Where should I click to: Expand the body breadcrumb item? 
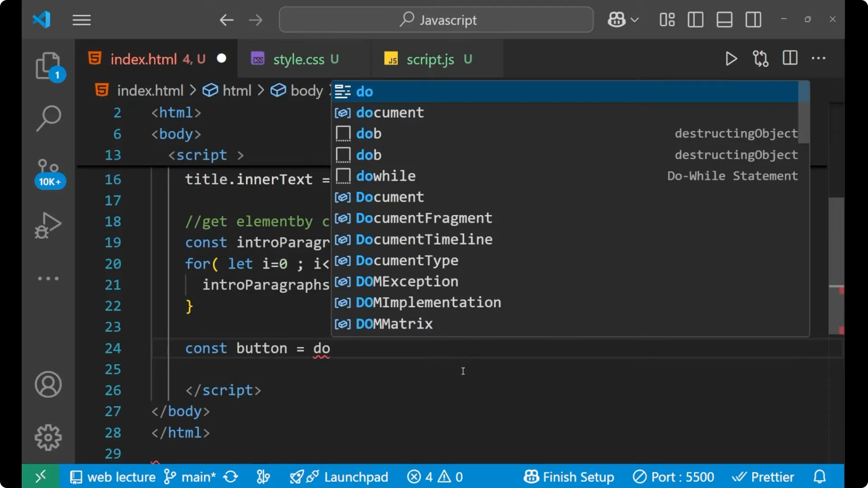(x=307, y=90)
